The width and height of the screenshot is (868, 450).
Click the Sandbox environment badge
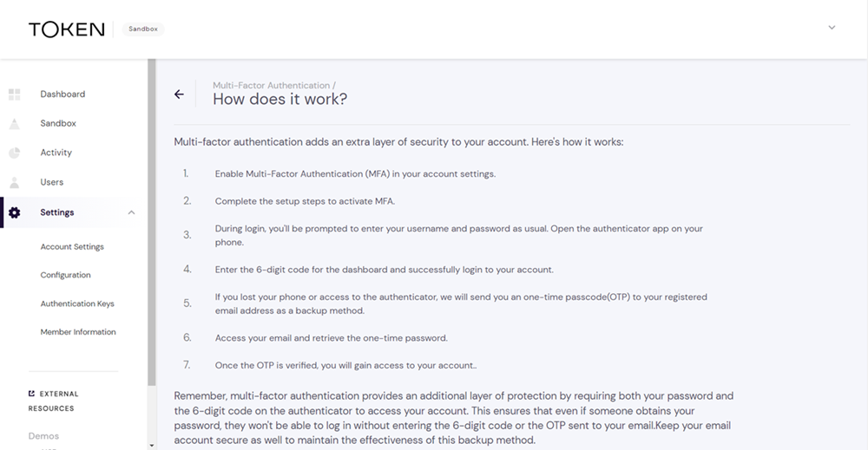click(143, 29)
